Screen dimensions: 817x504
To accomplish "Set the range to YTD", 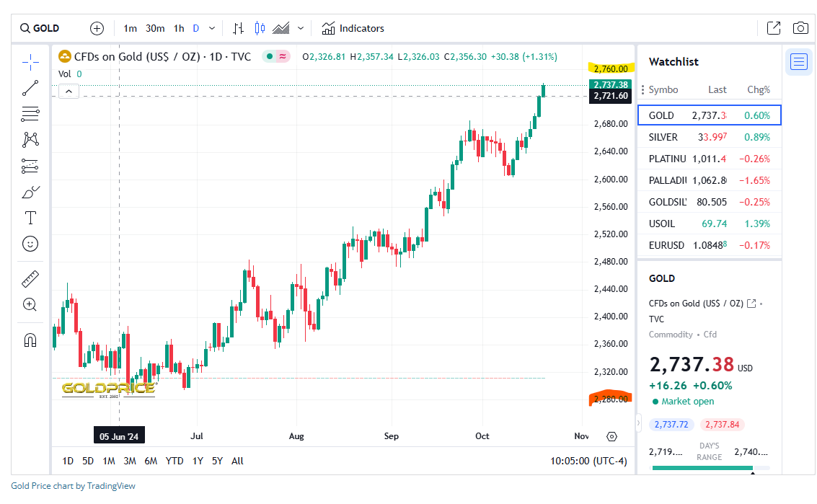I will [x=175, y=461].
